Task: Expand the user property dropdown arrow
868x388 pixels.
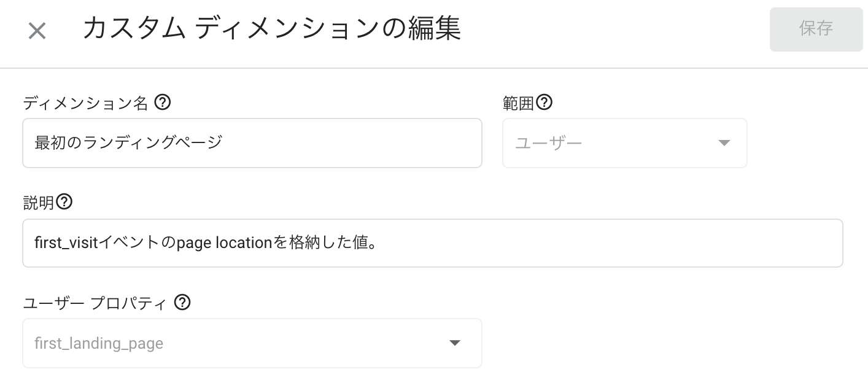Action: (x=455, y=343)
